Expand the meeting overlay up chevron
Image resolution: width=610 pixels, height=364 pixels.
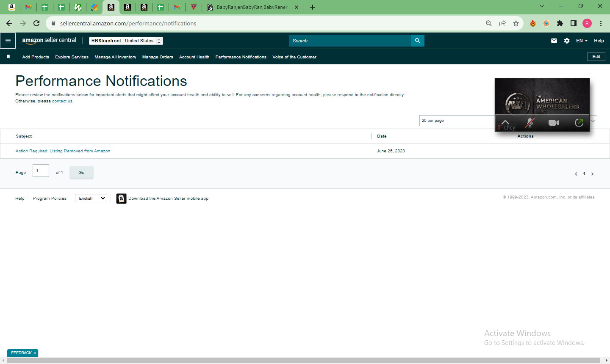coord(505,122)
